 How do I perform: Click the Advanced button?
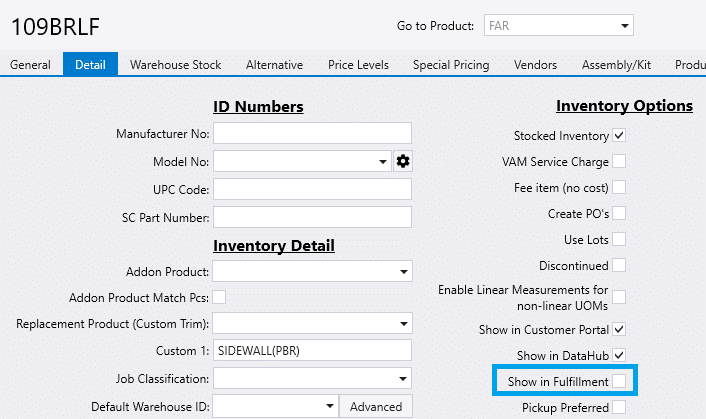click(x=376, y=406)
